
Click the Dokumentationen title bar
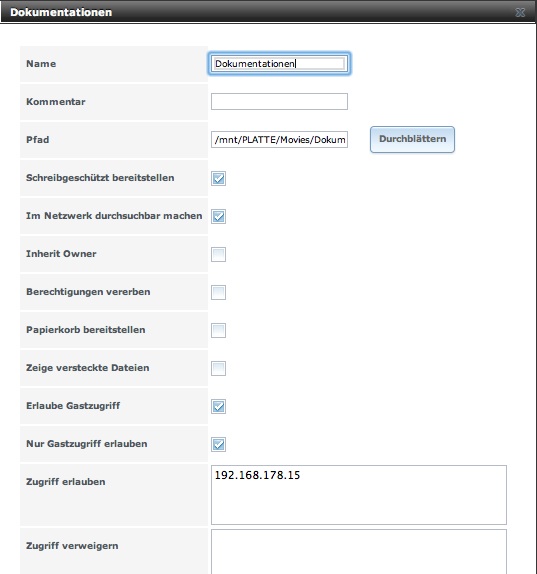256,12
